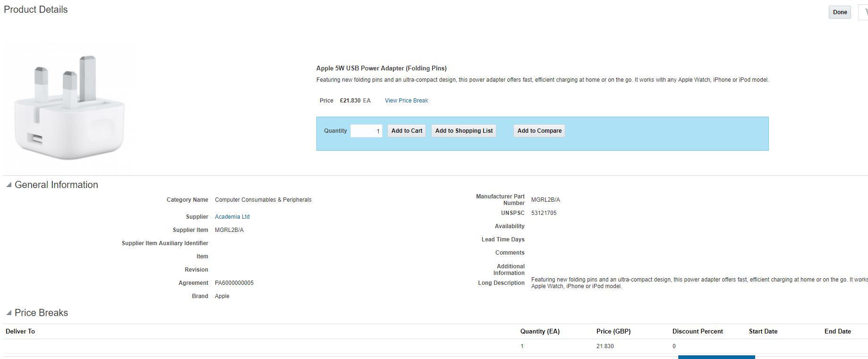Click the category Computer Consumables & Peripherals
This screenshot has width=868, height=359.
pyautogui.click(x=263, y=200)
